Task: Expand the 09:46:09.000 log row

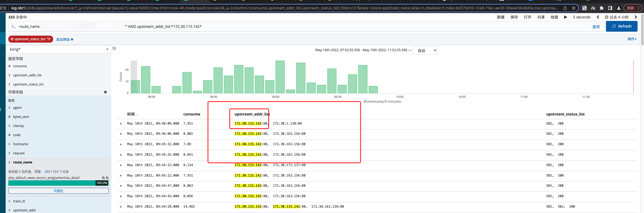Action: tap(121, 124)
